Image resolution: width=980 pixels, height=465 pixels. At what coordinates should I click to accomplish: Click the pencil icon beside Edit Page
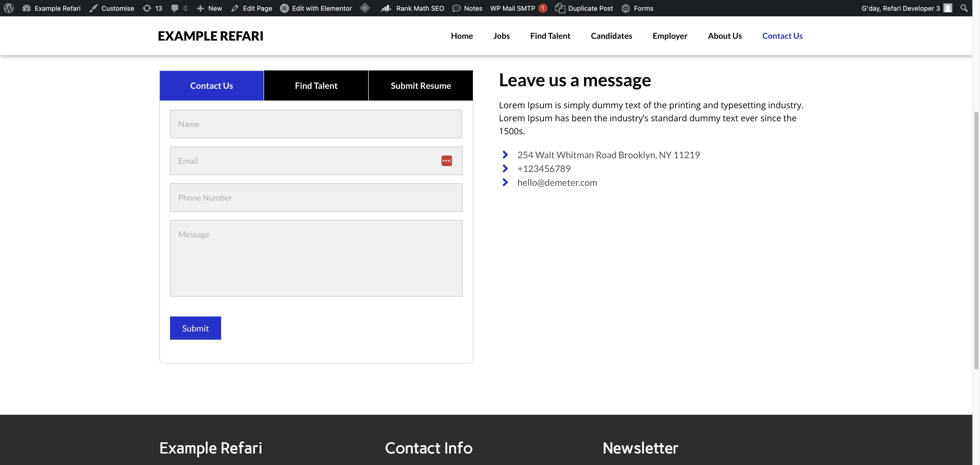pos(235,8)
